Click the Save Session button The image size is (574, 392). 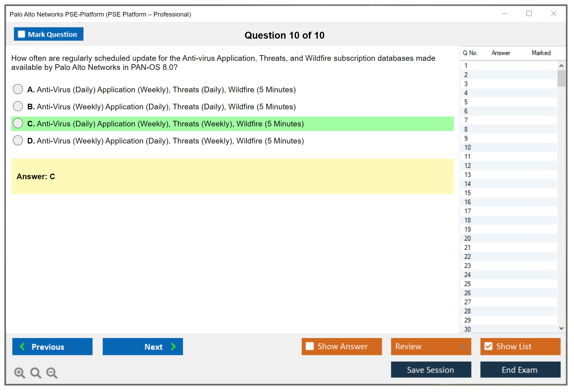[431, 370]
